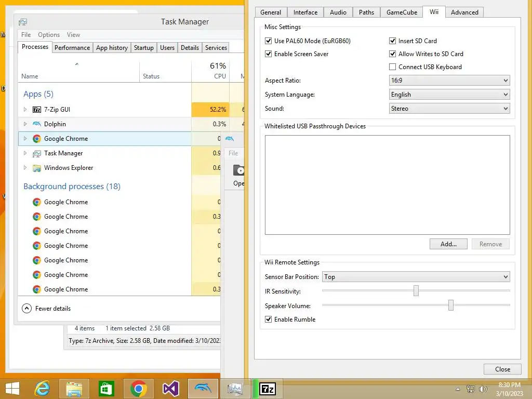The width and height of the screenshot is (532, 399).
Task: Click the Open disc icon in Dolphin toolbar
Action: [x=238, y=170]
